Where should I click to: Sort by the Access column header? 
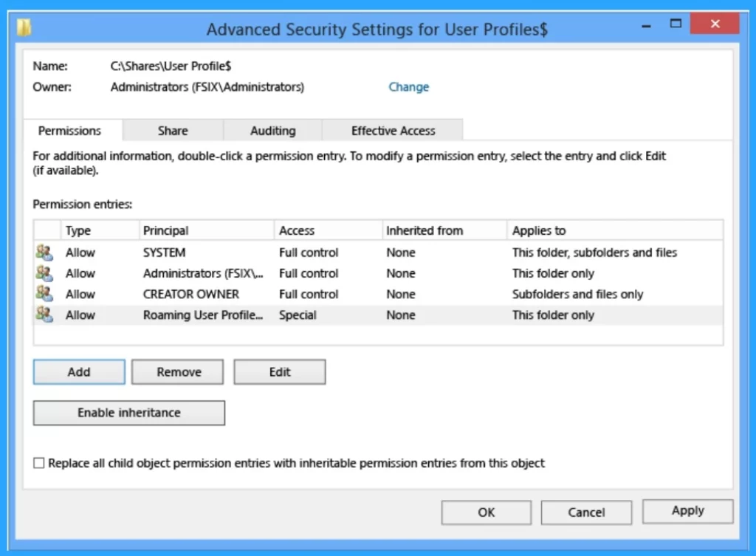click(x=329, y=230)
